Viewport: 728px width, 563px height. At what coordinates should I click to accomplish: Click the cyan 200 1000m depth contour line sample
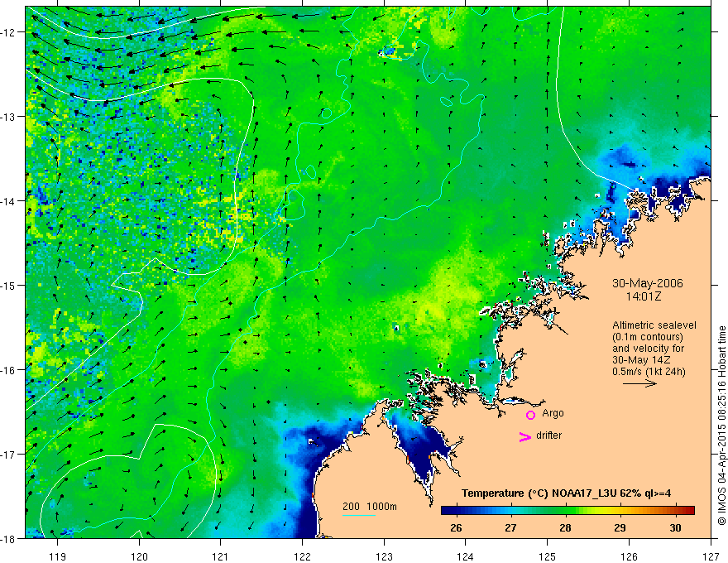pos(359,515)
